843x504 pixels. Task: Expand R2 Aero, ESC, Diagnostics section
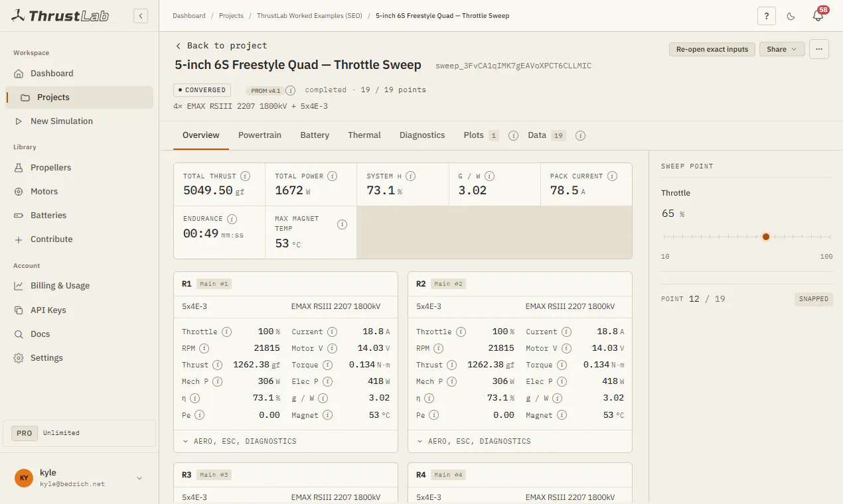[520, 441]
